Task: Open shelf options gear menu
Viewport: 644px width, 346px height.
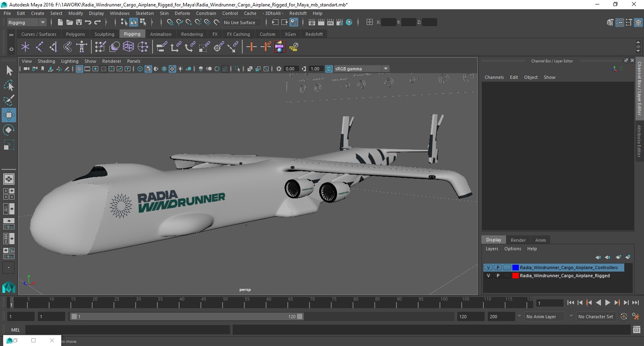Action: (x=11, y=49)
